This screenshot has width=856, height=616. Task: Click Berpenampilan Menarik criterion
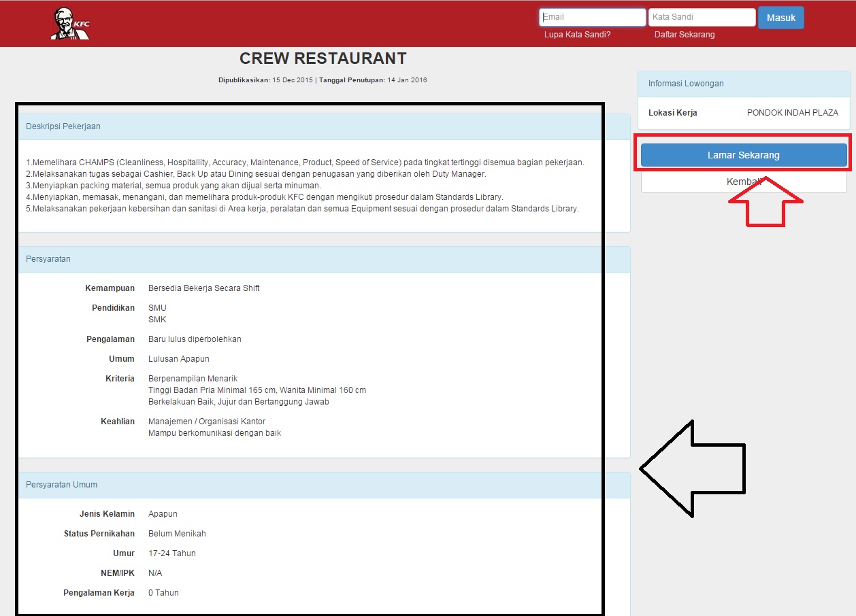(x=193, y=379)
